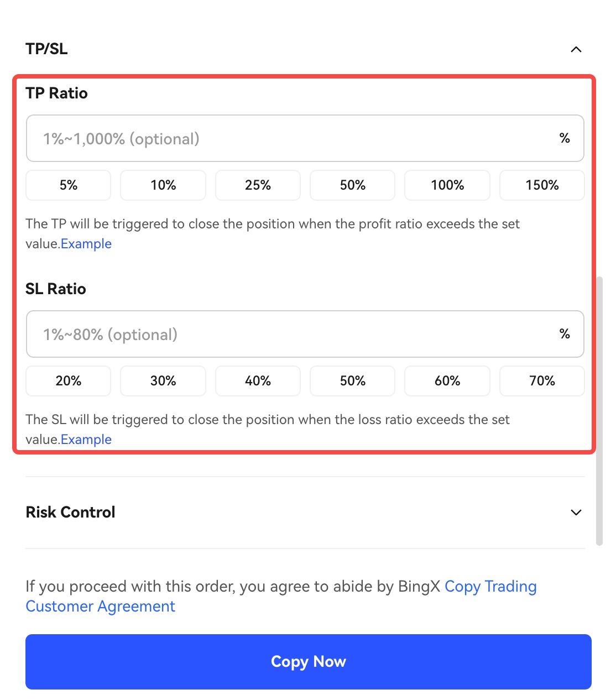Screen dimensions: 616x700
Task: Set SL ratio to 70% preset
Action: click(542, 381)
